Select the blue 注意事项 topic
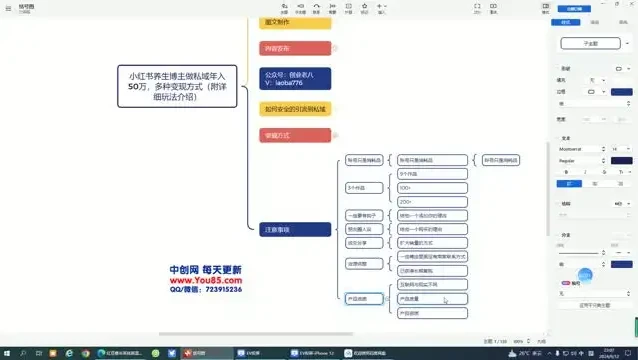 point(295,229)
